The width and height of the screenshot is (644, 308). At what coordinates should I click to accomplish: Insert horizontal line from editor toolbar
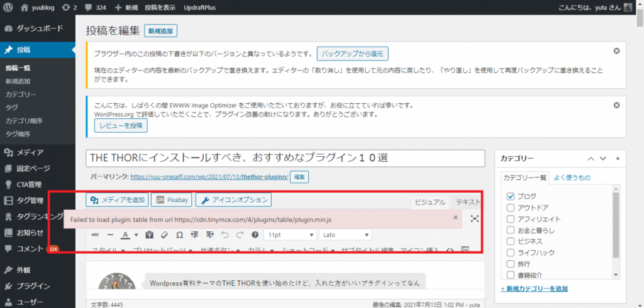click(x=110, y=235)
